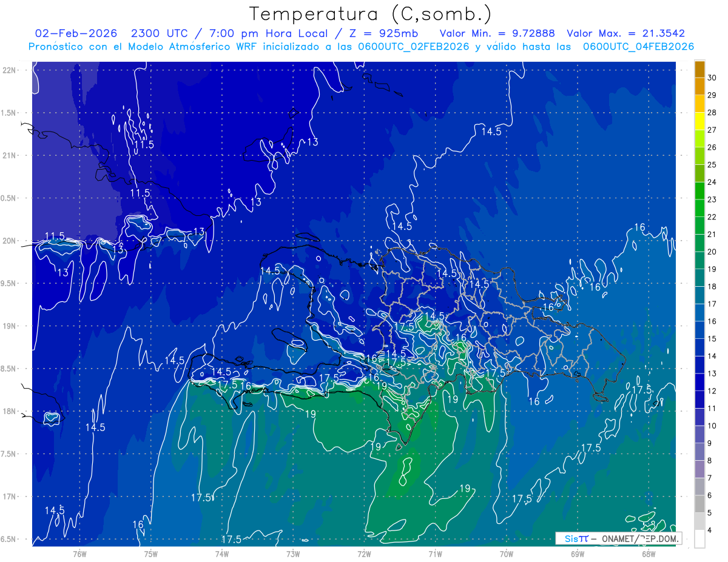Click the "9.5N" latitude axis label

click(9, 283)
